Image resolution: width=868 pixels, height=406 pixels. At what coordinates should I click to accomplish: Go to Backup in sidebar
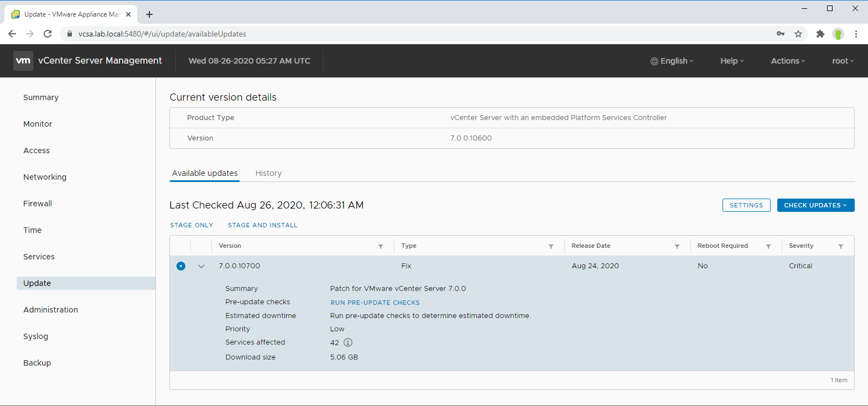click(37, 363)
